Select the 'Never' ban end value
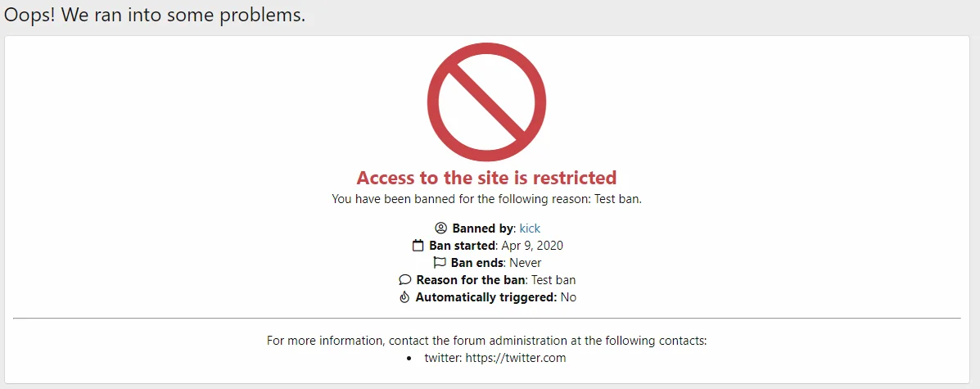This screenshot has width=980, height=389. (x=526, y=263)
